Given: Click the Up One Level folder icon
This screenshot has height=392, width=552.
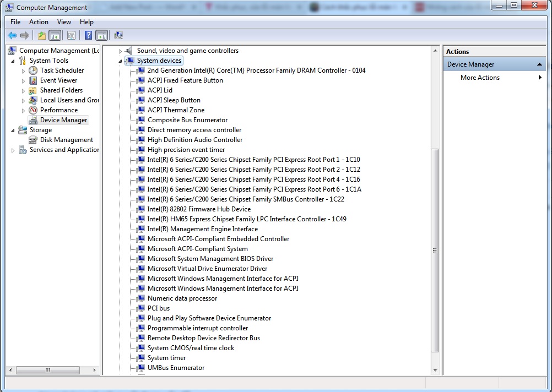Looking at the screenshot, I should coord(42,35).
